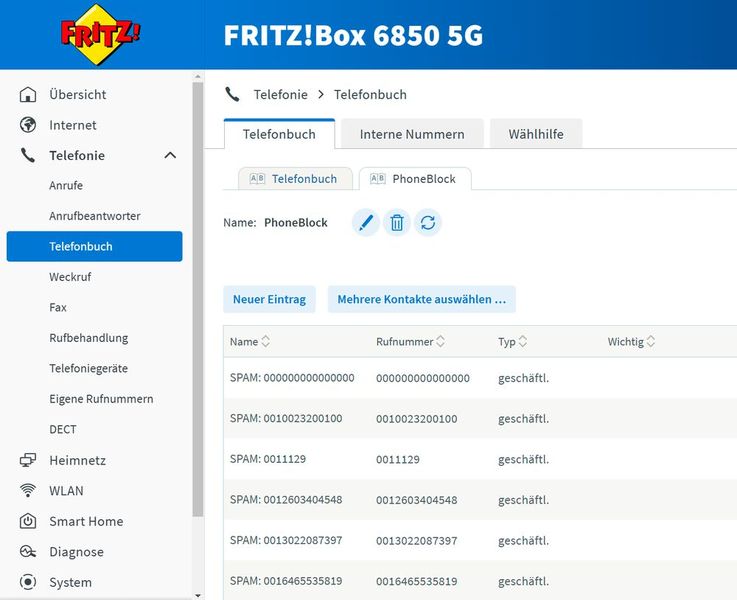This screenshot has height=600, width=737.
Task: Refresh the PhoneBlock phonebook with sync icon
Action: tap(428, 222)
